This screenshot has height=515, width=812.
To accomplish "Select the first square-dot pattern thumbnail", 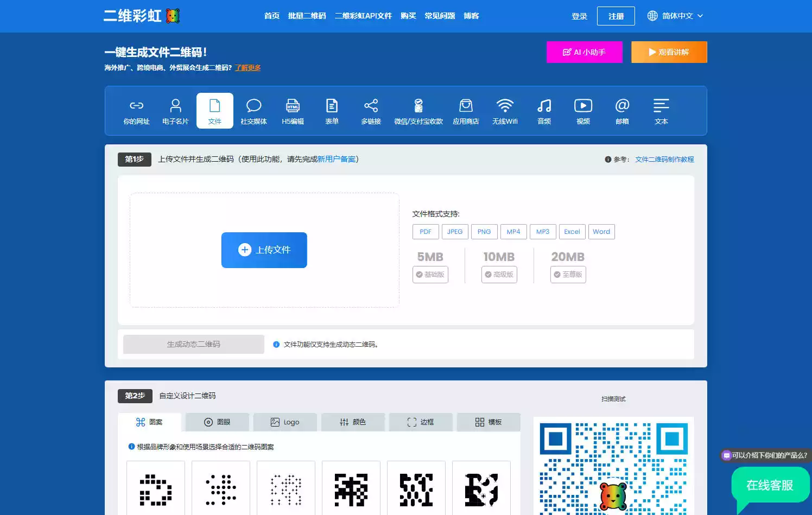I will [156, 488].
